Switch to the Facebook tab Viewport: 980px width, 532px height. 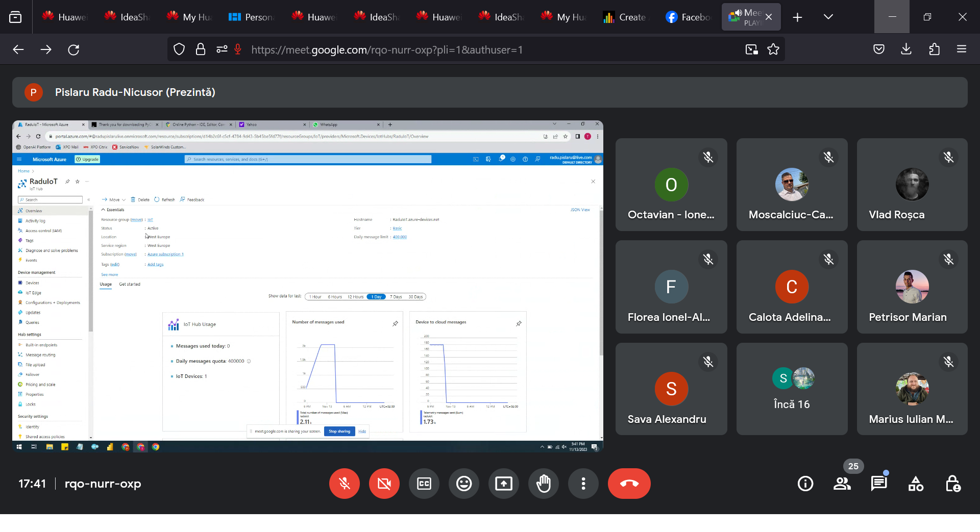click(688, 17)
